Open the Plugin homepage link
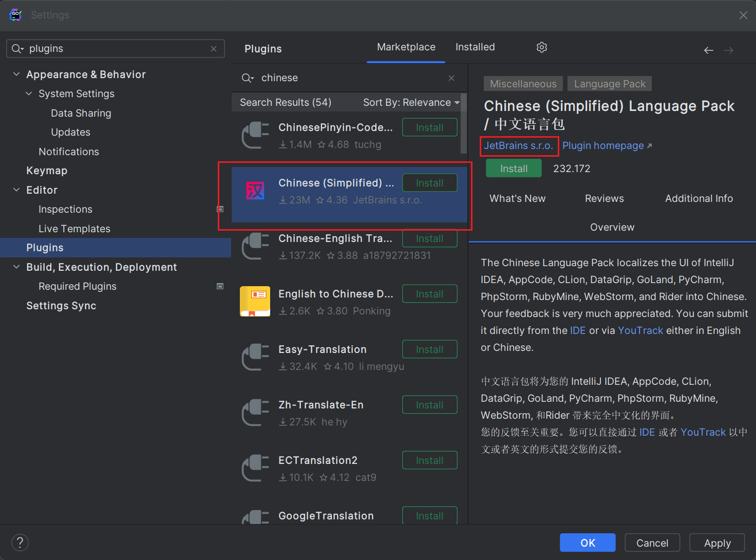756x560 pixels. tap(607, 146)
